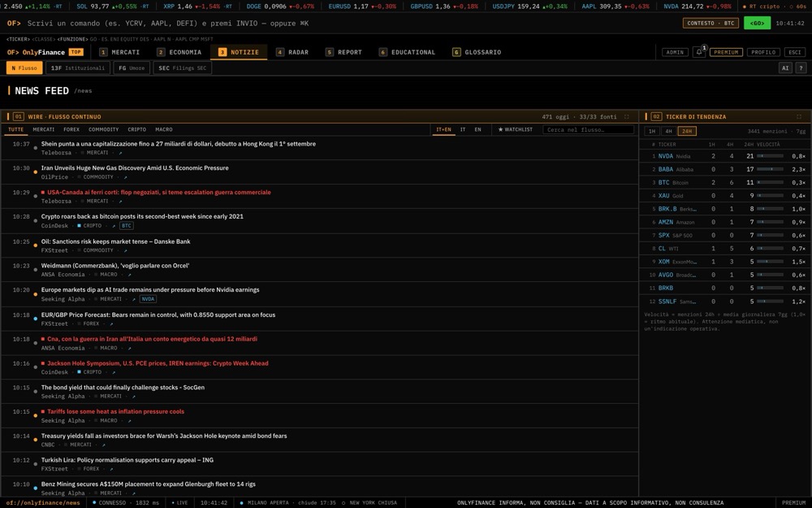
Task: Click the BABA velocity bar
Action: click(x=770, y=169)
